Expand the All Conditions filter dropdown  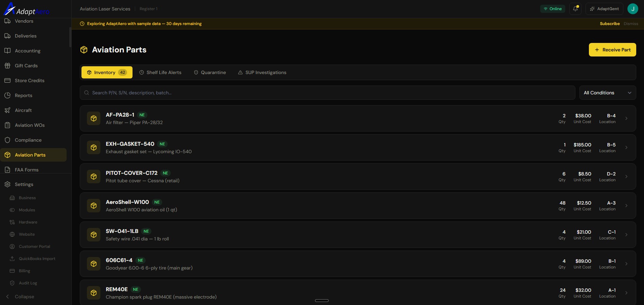[x=607, y=92]
